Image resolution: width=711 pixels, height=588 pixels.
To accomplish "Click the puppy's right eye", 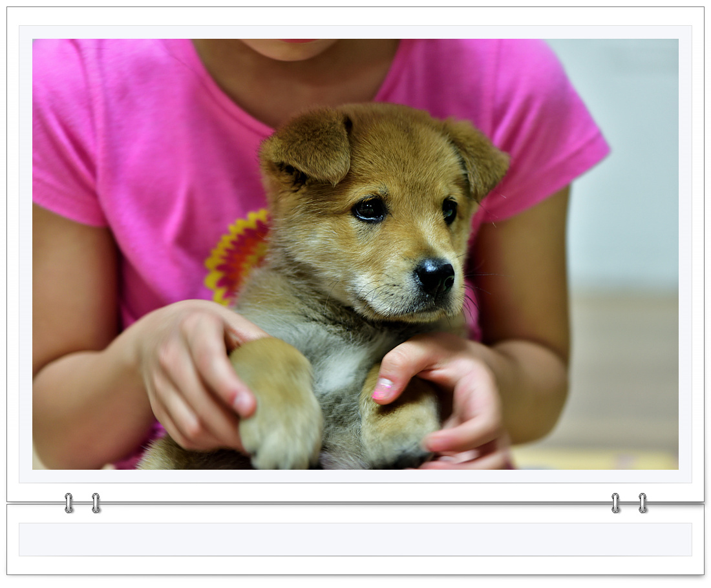I will click(x=449, y=209).
